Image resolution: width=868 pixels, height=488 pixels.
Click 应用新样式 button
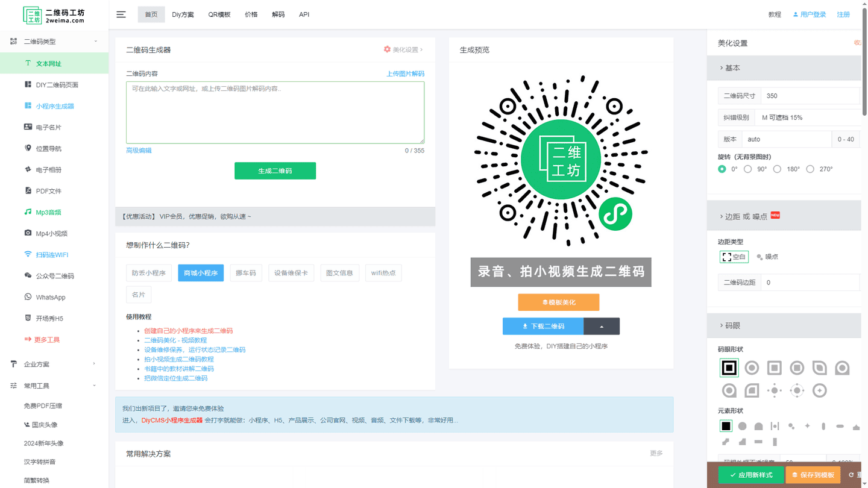pyautogui.click(x=751, y=475)
